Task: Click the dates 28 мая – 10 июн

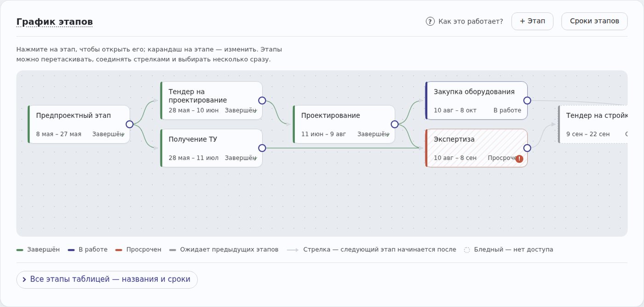Action: click(195, 110)
